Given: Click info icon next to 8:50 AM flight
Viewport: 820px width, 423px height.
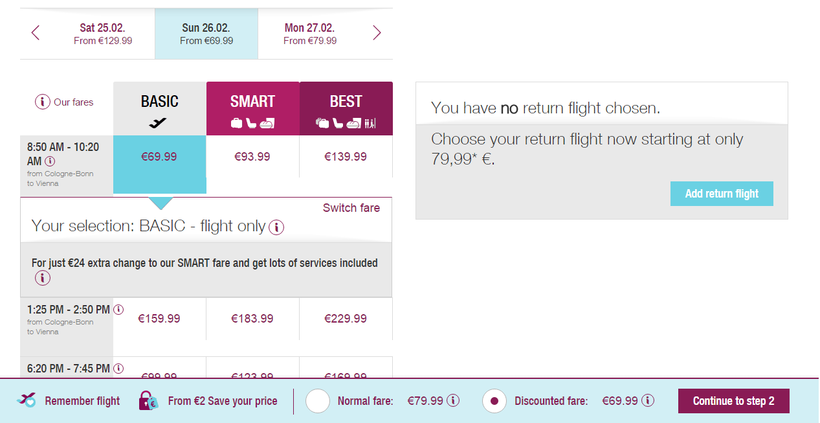Looking at the screenshot, I should click(50, 161).
